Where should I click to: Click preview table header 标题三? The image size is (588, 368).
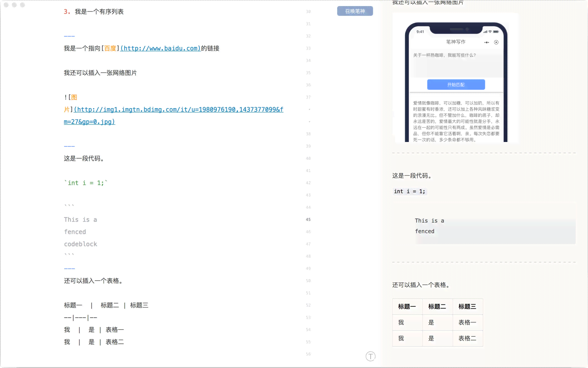[x=467, y=306]
